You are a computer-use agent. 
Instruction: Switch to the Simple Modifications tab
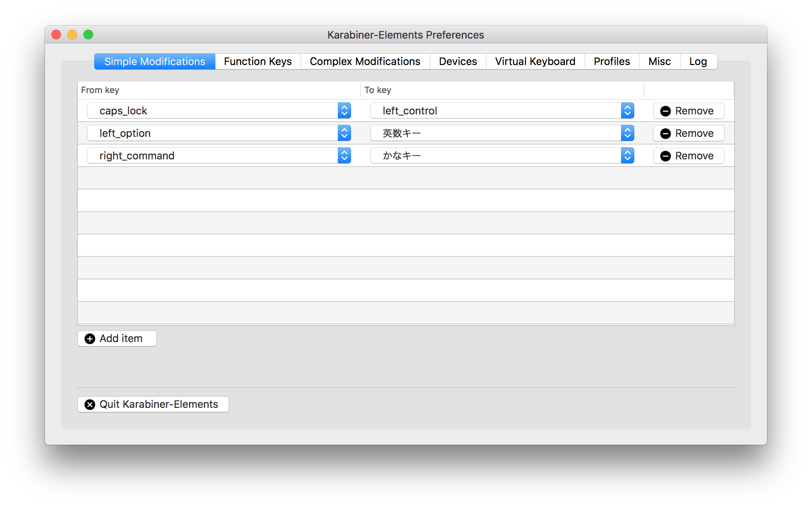click(155, 61)
